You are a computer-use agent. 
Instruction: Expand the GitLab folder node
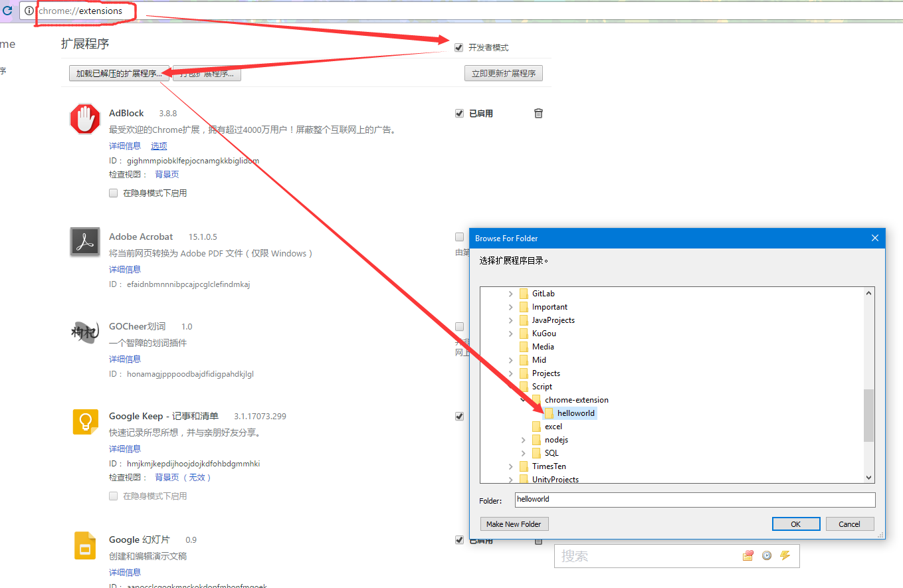pos(511,294)
